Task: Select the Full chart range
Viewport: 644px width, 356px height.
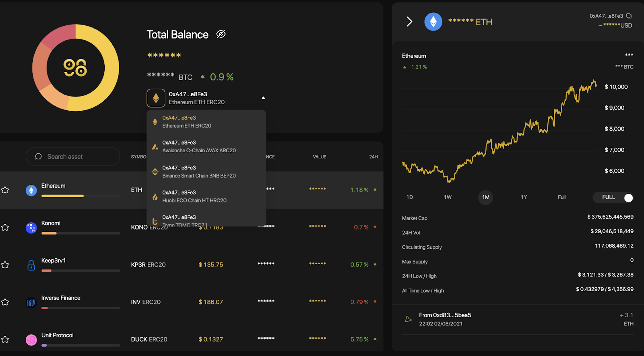Action: (x=561, y=197)
